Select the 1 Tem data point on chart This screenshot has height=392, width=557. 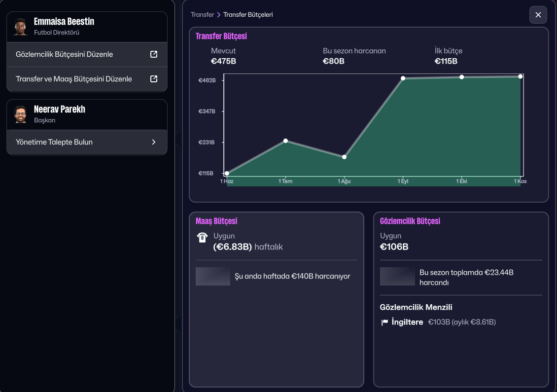point(285,141)
